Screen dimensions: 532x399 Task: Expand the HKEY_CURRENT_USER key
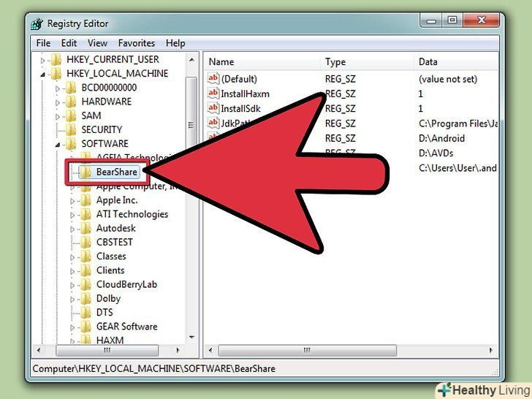(42, 61)
